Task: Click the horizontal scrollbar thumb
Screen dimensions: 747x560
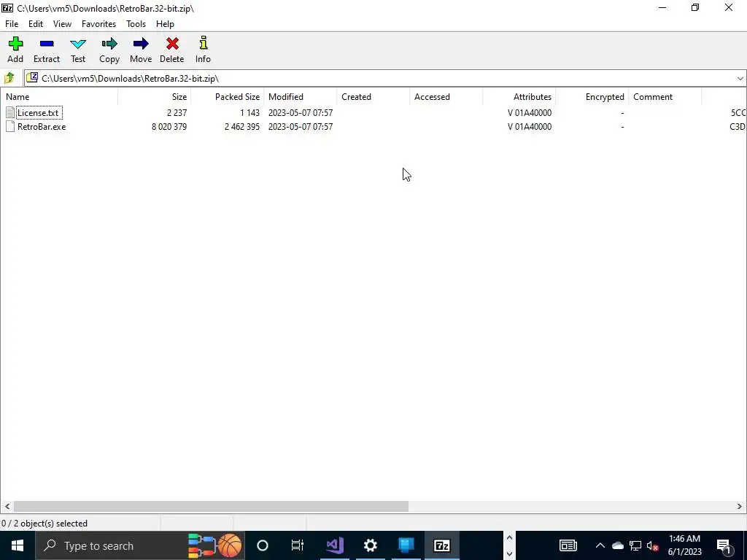Action: point(211,506)
